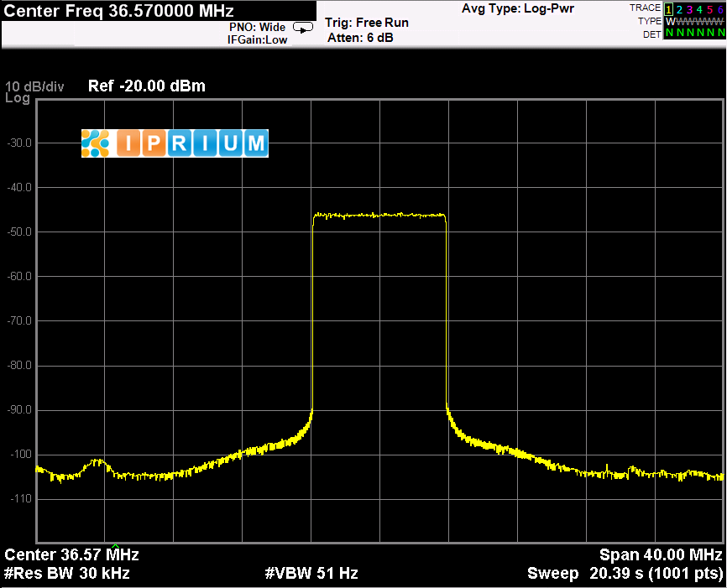727x588 pixels.
Task: Click the IPRIUM logo on the graph
Action: tap(175, 143)
